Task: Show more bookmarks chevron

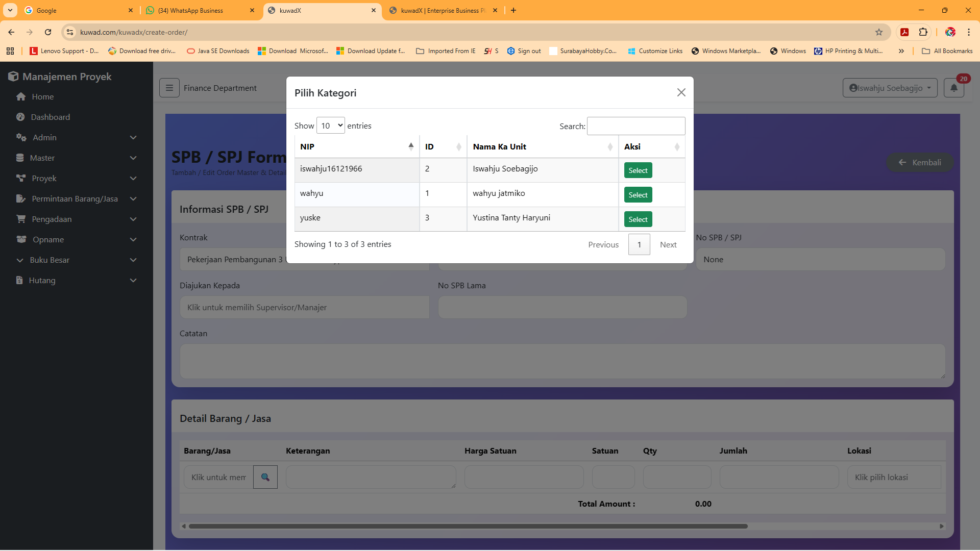Action: click(x=901, y=51)
